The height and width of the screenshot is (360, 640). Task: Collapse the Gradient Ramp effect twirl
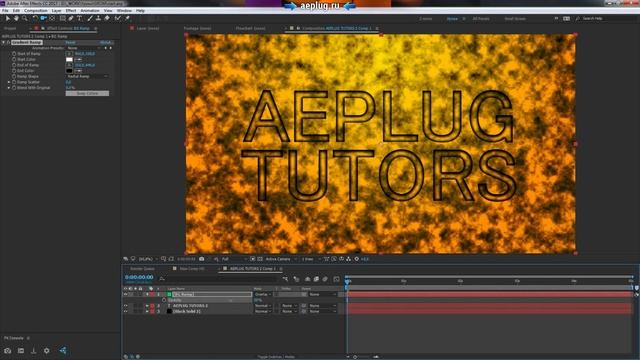[4, 42]
